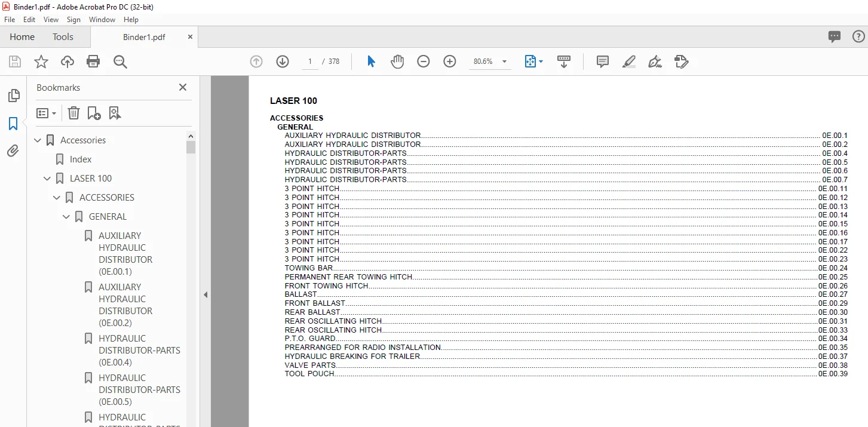This screenshot has width=868, height=427.
Task: Select bookmark HYDRAULIC DISTRIBUTOR-PARTS (0E.00.5)
Action: tap(139, 390)
